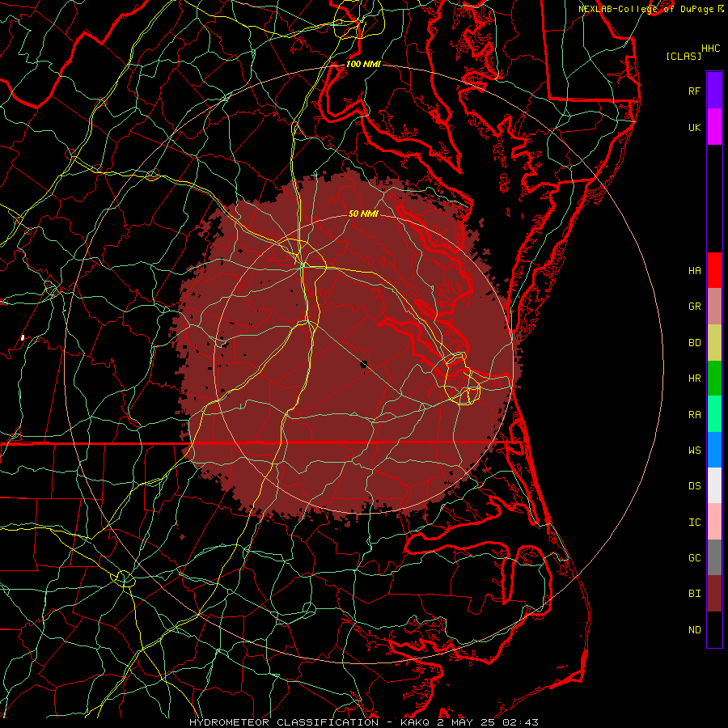The height and width of the screenshot is (728, 728).
Task: Click the 'IC' legend label
Action: point(694,523)
